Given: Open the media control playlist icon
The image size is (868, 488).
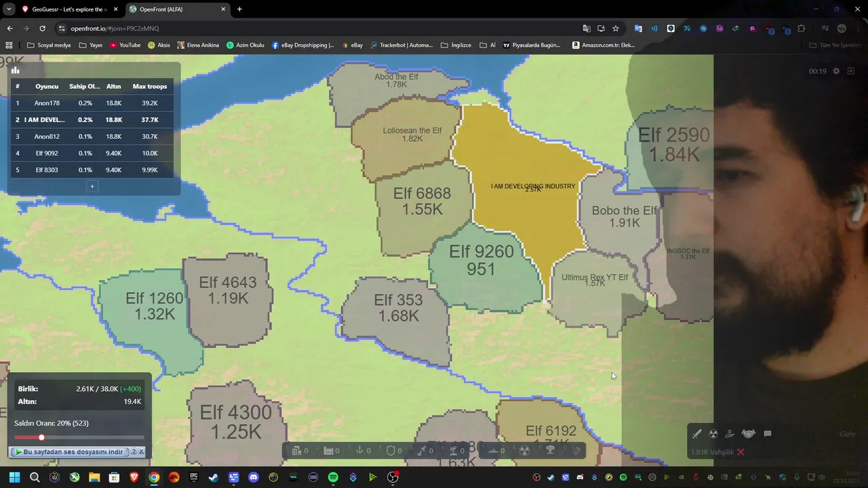Looking at the screenshot, I should [826, 28].
